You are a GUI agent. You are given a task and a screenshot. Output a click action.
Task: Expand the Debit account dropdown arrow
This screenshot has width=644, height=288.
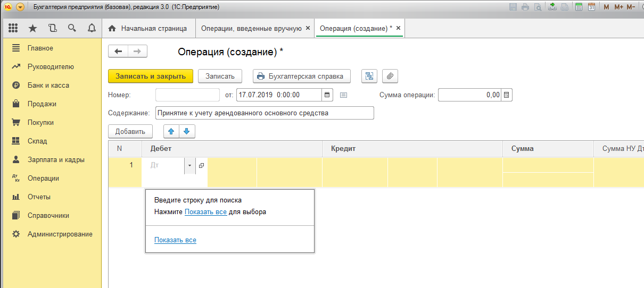[x=189, y=165]
